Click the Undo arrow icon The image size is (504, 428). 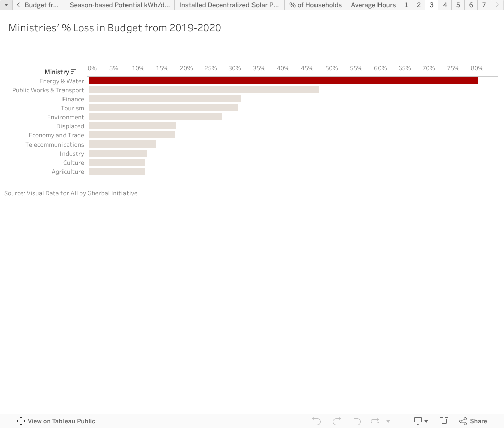point(316,421)
